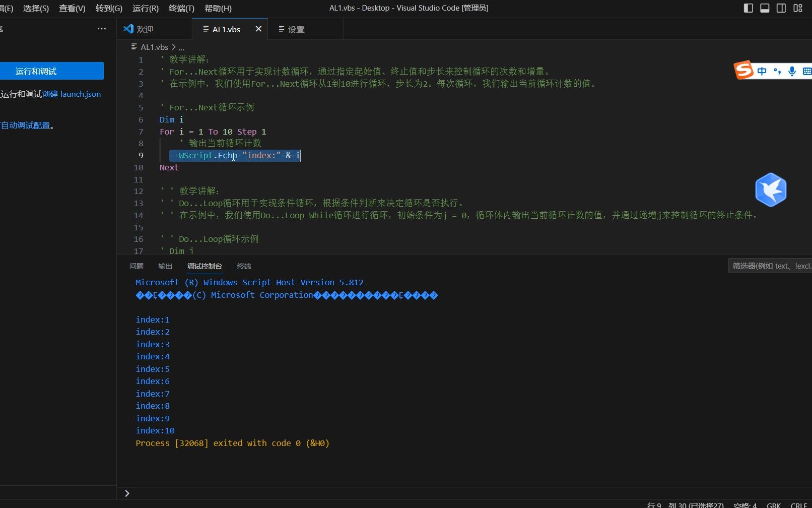Click 'index:5' output line
The image size is (812, 508).
[x=153, y=369]
